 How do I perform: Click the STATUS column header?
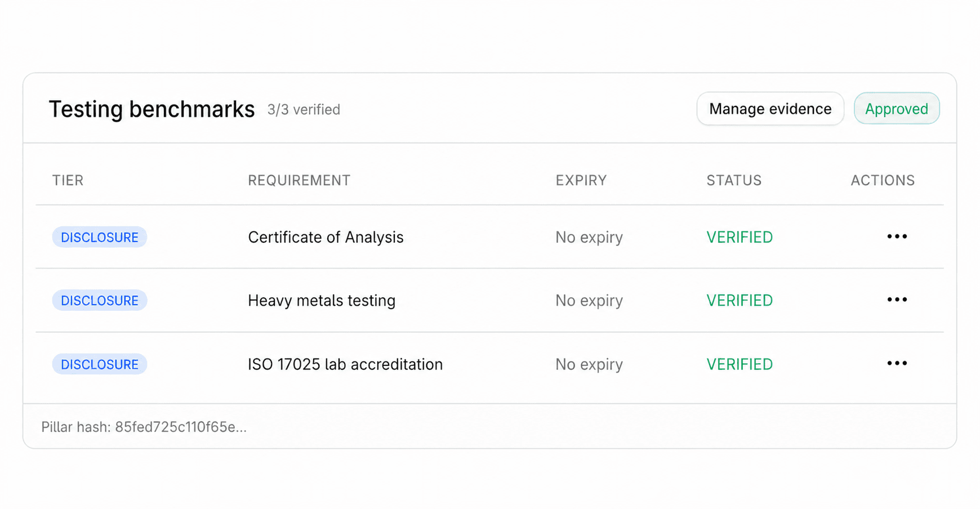pyautogui.click(x=733, y=180)
